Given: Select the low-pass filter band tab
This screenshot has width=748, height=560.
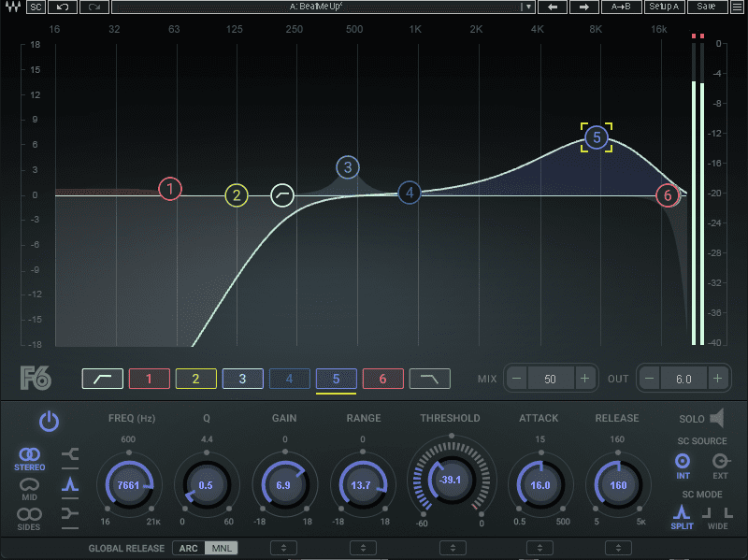Looking at the screenshot, I should point(430,379).
